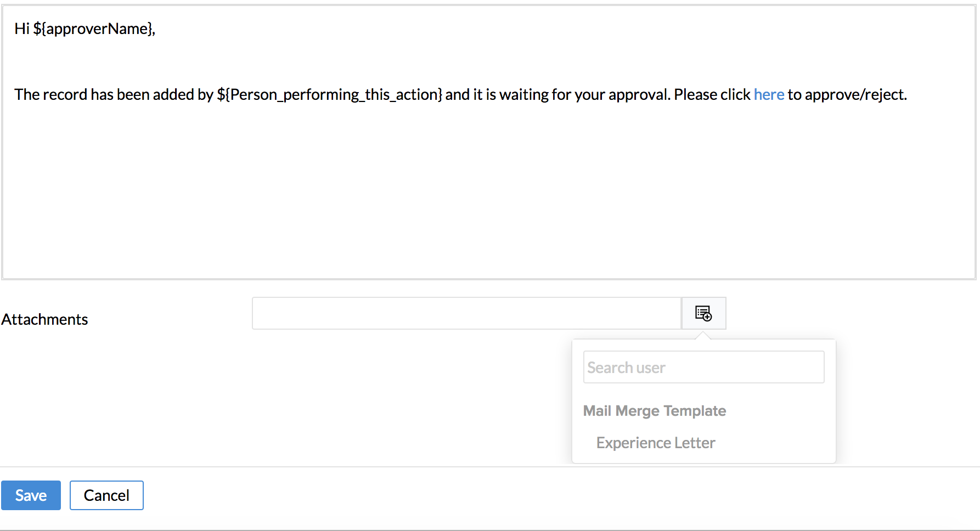
Task: Click the Attachments label
Action: point(44,319)
